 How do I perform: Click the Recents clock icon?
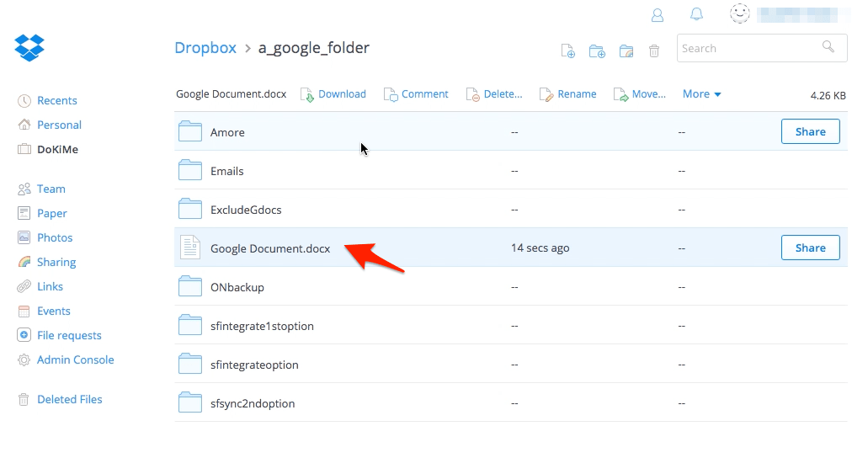coord(24,101)
